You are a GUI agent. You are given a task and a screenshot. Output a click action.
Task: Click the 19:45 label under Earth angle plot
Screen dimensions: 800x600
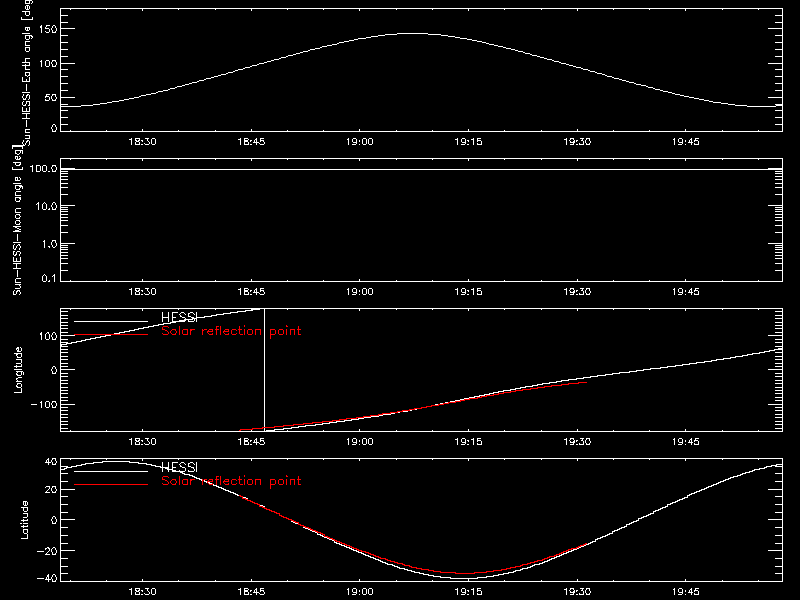click(685, 142)
